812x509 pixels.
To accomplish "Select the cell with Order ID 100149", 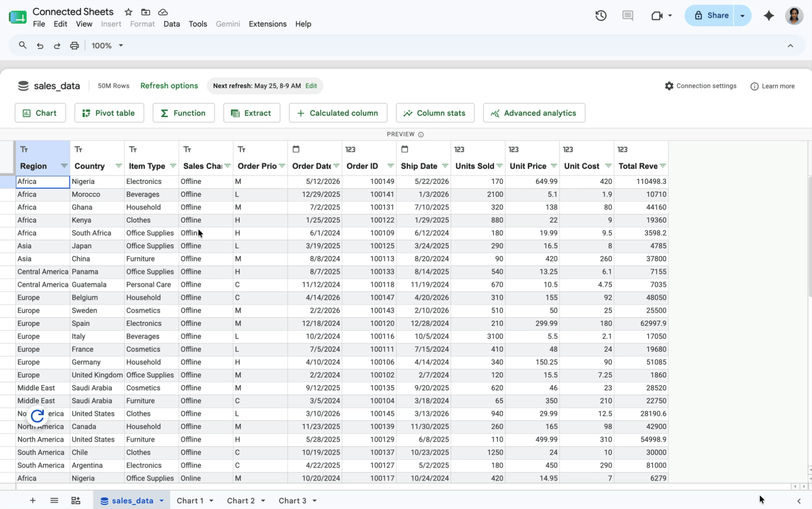I will click(369, 181).
